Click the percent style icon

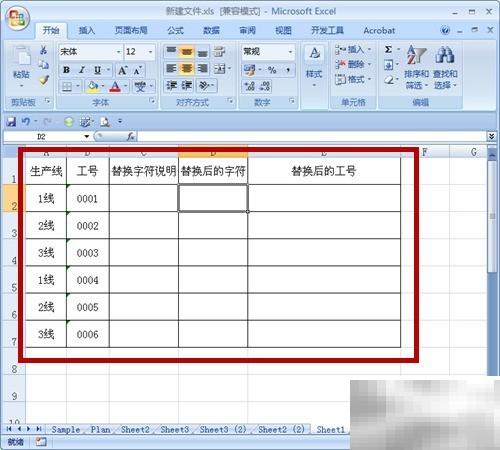272,70
